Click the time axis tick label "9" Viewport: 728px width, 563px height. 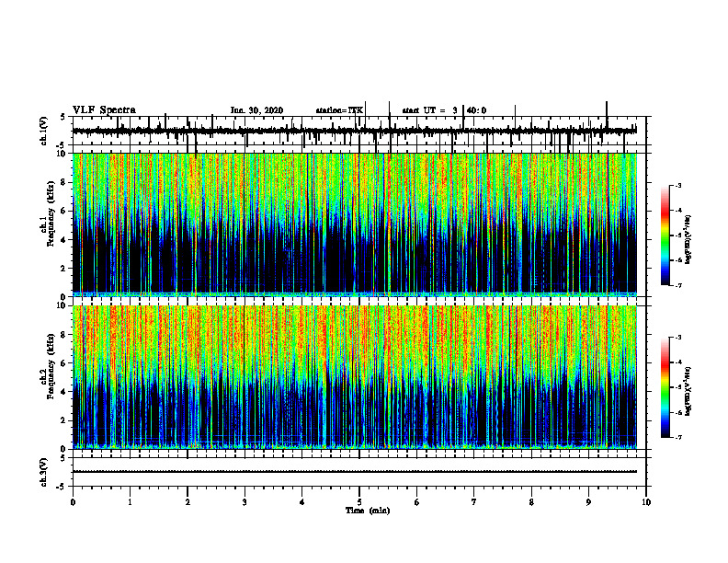[x=588, y=502]
